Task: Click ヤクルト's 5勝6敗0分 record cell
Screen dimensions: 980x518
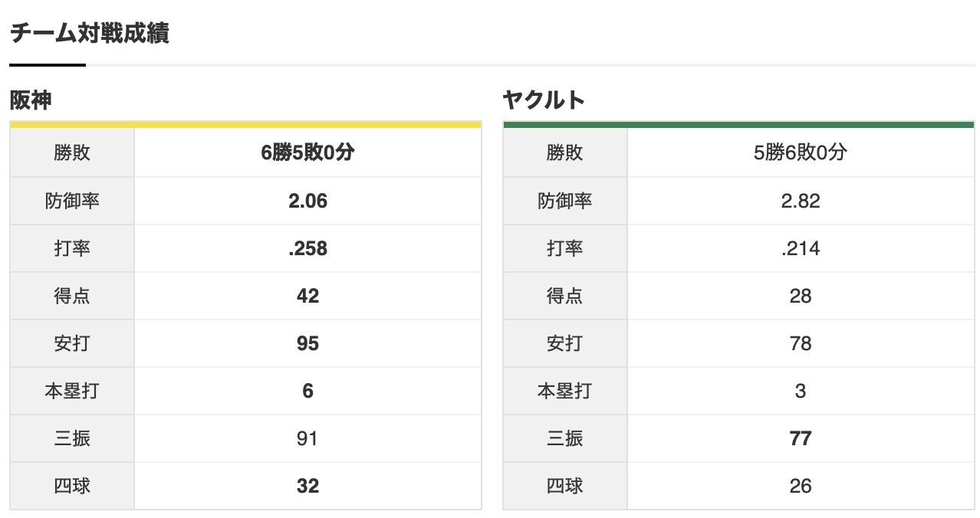Action: (x=800, y=153)
